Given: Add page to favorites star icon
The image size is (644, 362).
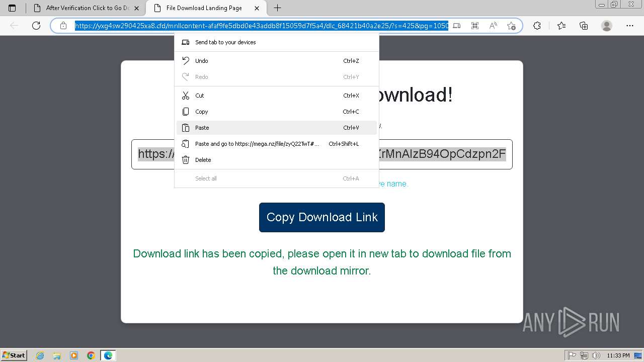Looking at the screenshot, I should [511, 26].
